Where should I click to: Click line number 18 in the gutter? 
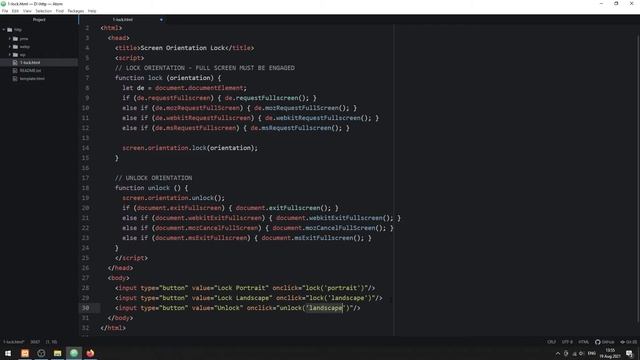[85, 188]
